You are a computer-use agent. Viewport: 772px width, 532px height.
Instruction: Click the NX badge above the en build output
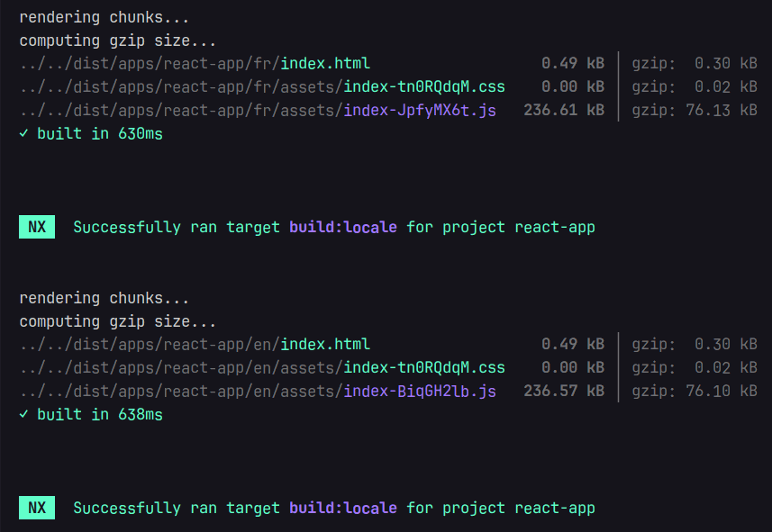[x=37, y=227]
